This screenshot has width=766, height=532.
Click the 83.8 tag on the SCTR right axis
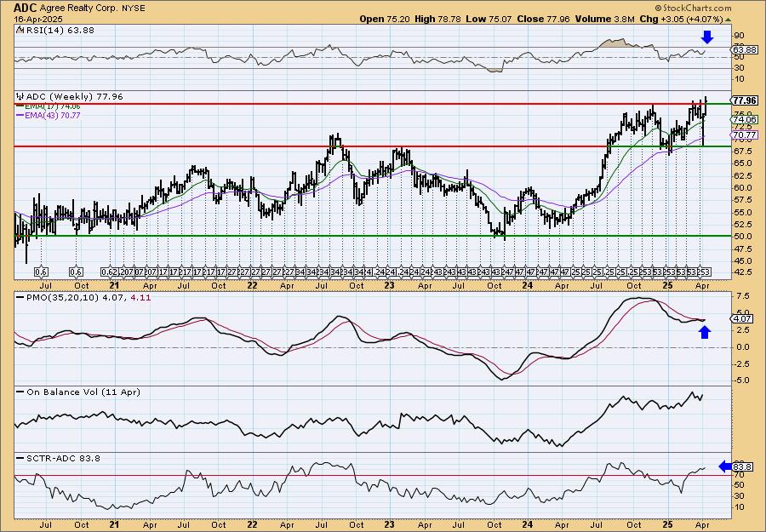point(742,466)
